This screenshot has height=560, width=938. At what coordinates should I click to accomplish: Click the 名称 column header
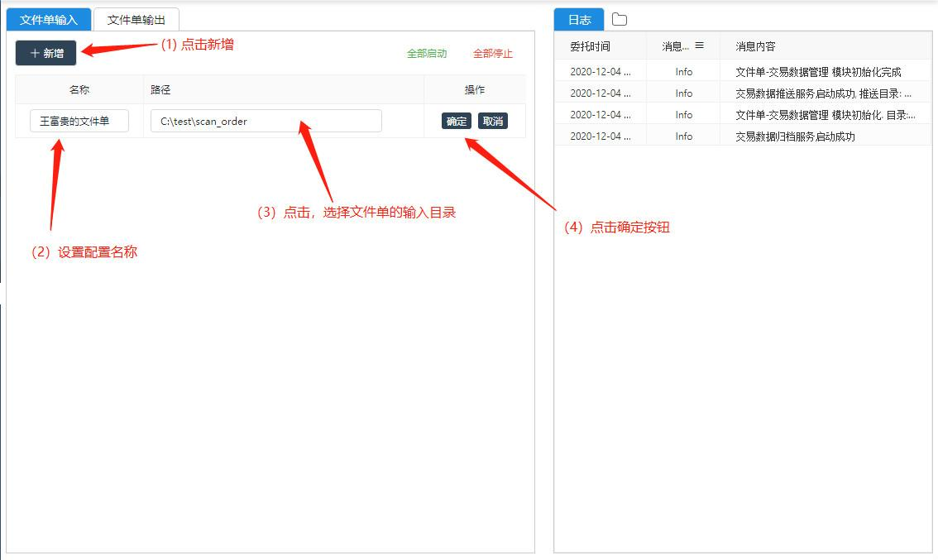[x=79, y=90]
